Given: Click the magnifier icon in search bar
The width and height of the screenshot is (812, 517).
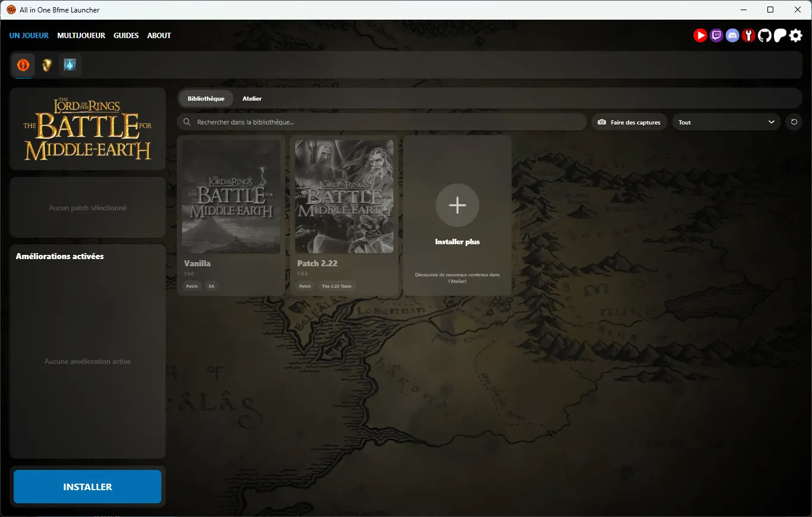Looking at the screenshot, I should point(187,122).
